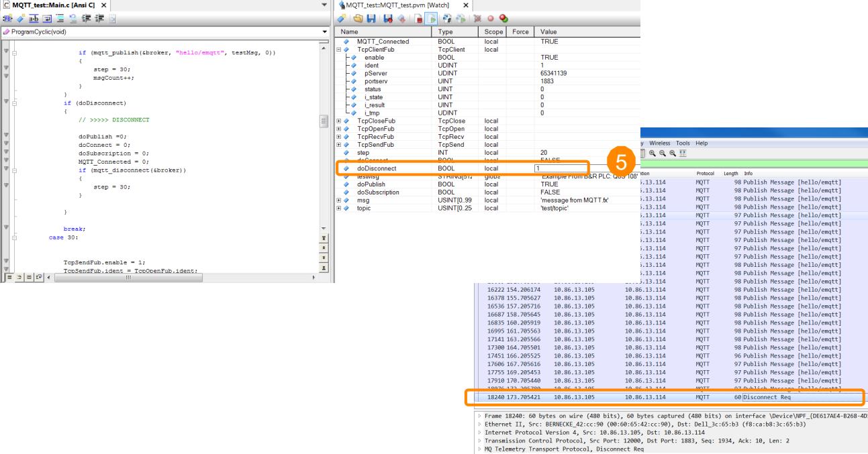
Task: Click the red and green spheres icon
Action: tap(503, 19)
